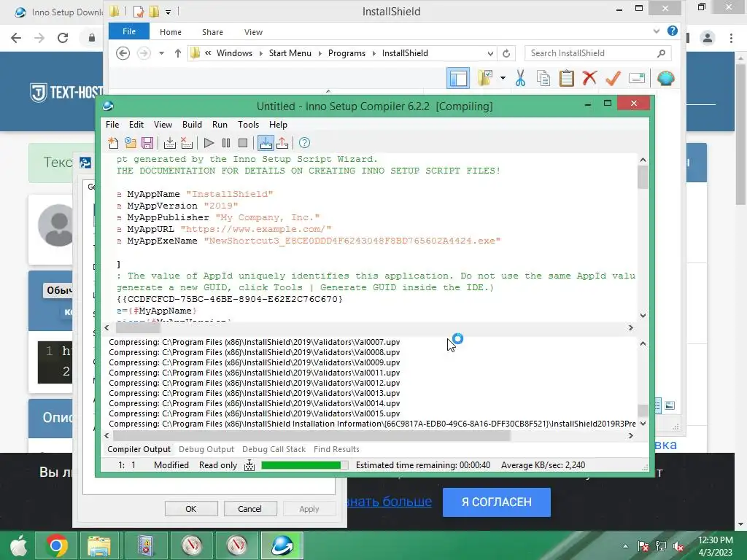Click the folder options icon in Explorer toolbar
747x560 pixels.
point(485,78)
